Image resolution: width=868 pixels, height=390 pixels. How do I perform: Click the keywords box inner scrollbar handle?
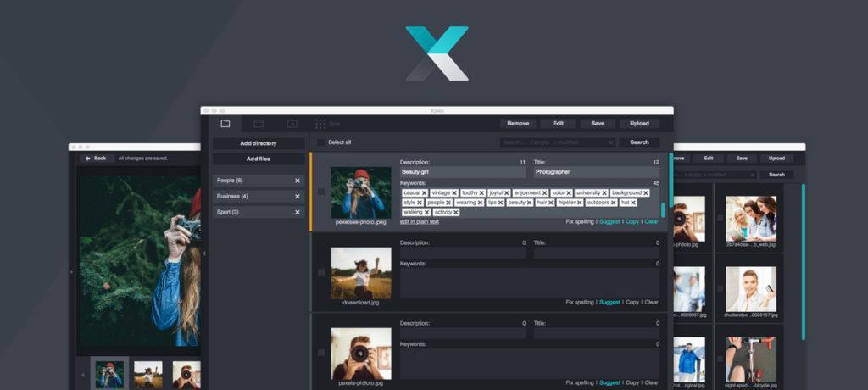tap(663, 210)
